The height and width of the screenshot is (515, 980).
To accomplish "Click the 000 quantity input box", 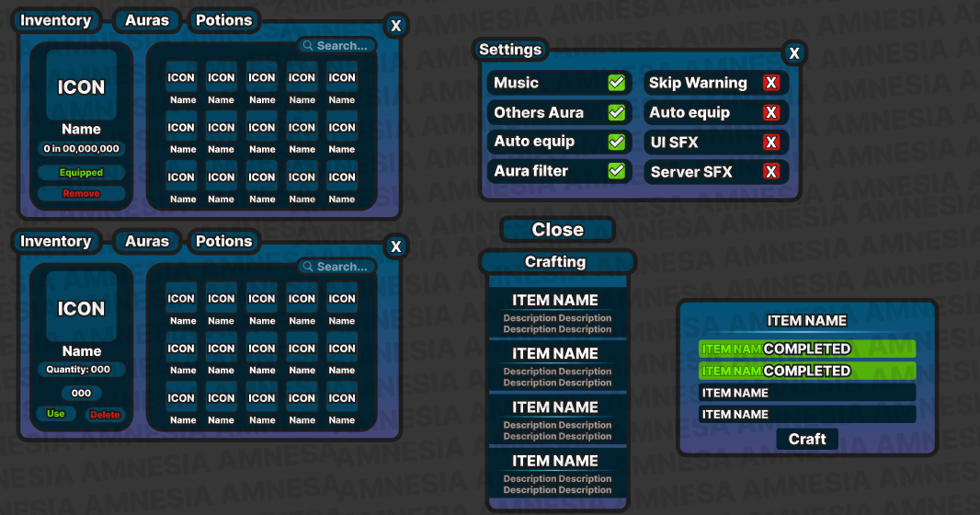I will [81, 393].
